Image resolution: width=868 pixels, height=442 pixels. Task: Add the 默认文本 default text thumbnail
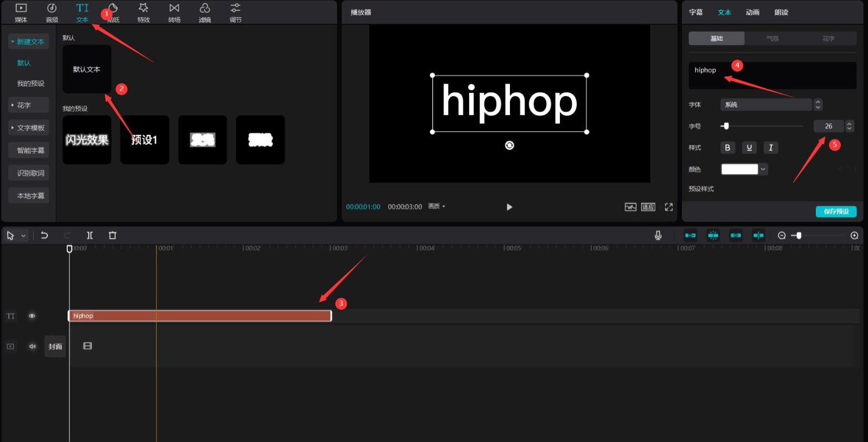(x=87, y=69)
